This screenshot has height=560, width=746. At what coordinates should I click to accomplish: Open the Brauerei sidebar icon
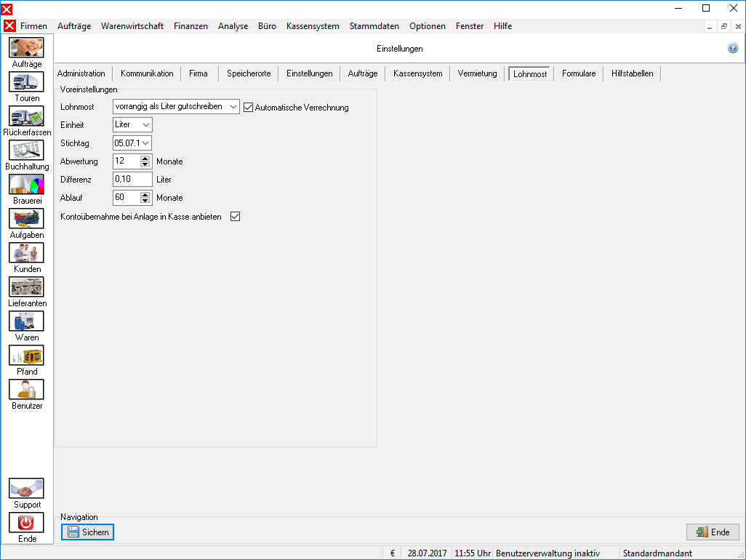[27, 185]
